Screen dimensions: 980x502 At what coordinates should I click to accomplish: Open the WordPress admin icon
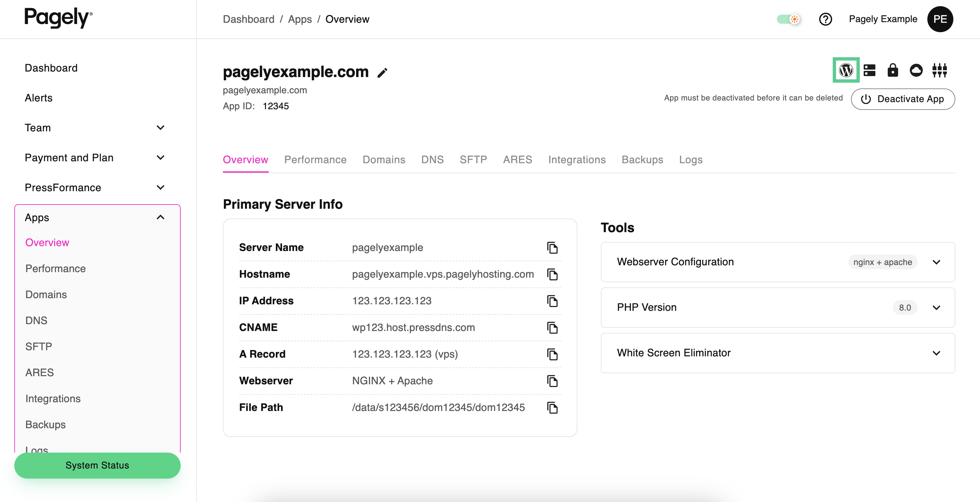846,70
